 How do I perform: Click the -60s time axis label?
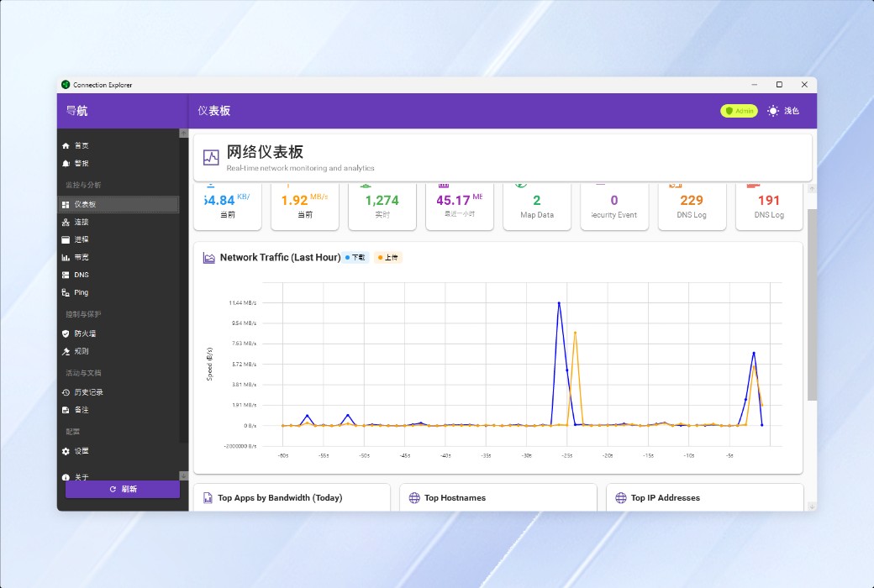[283, 456]
